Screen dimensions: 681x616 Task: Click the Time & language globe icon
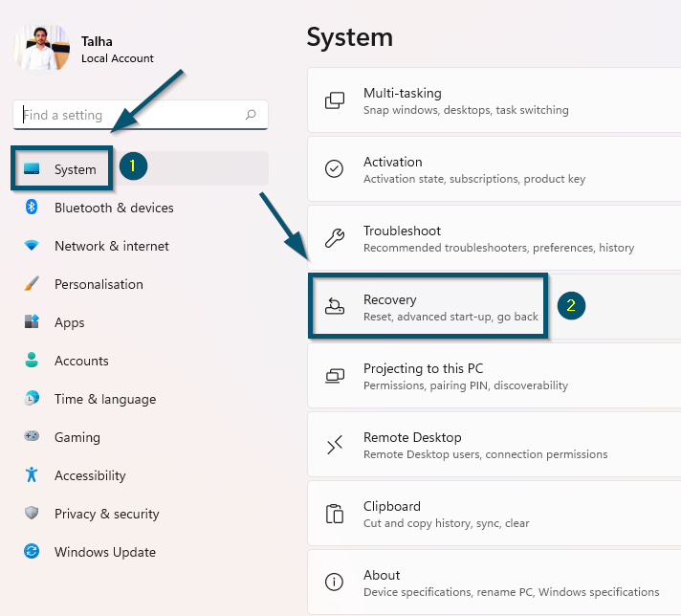click(32, 398)
